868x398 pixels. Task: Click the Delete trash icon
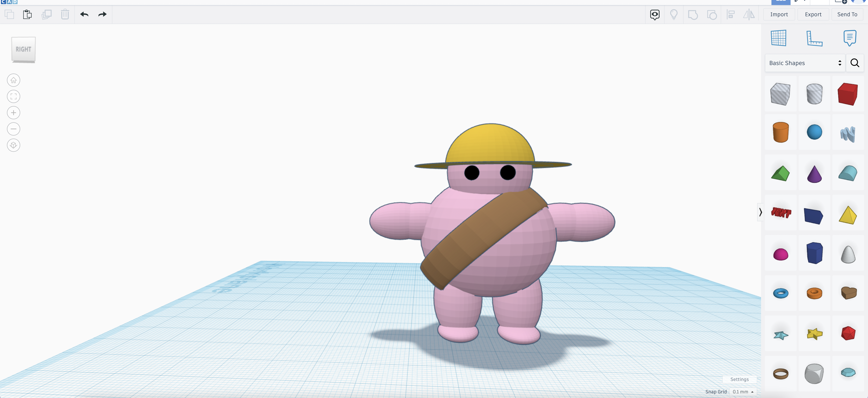(65, 15)
